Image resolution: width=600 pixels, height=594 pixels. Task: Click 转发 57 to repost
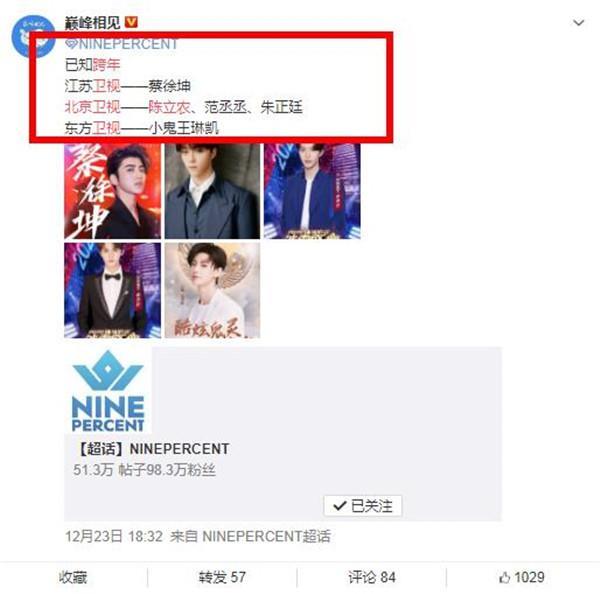click(x=222, y=577)
